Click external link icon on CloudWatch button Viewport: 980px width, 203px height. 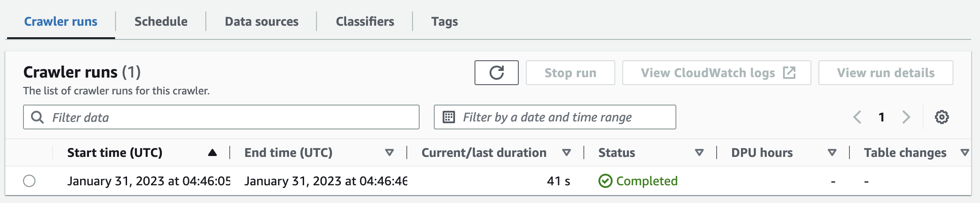789,73
